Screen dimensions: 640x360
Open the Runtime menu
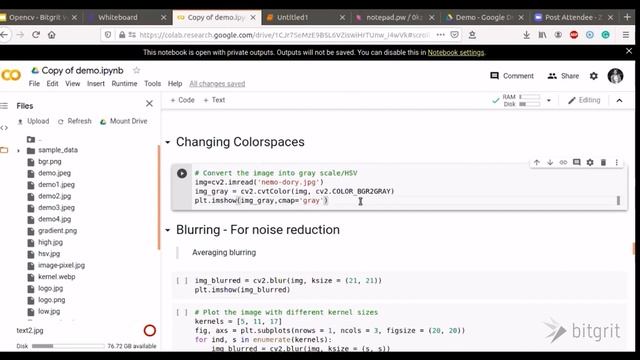point(124,84)
